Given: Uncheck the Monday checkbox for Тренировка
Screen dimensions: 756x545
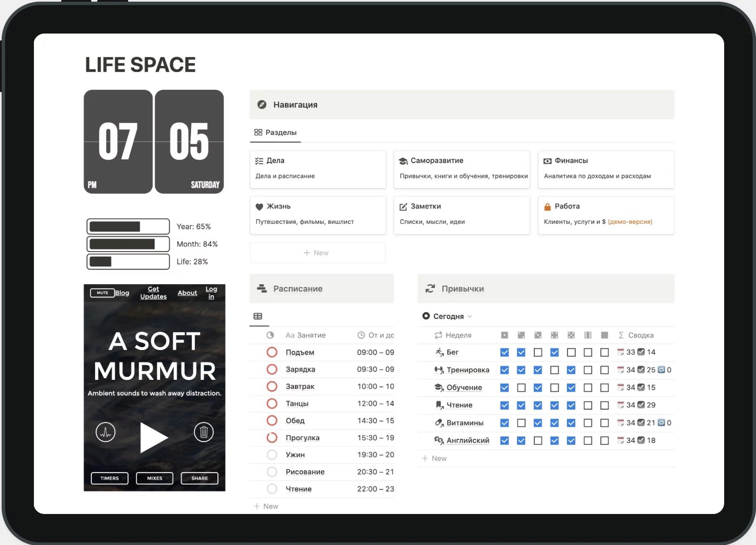Looking at the screenshot, I should pyautogui.click(x=504, y=370).
